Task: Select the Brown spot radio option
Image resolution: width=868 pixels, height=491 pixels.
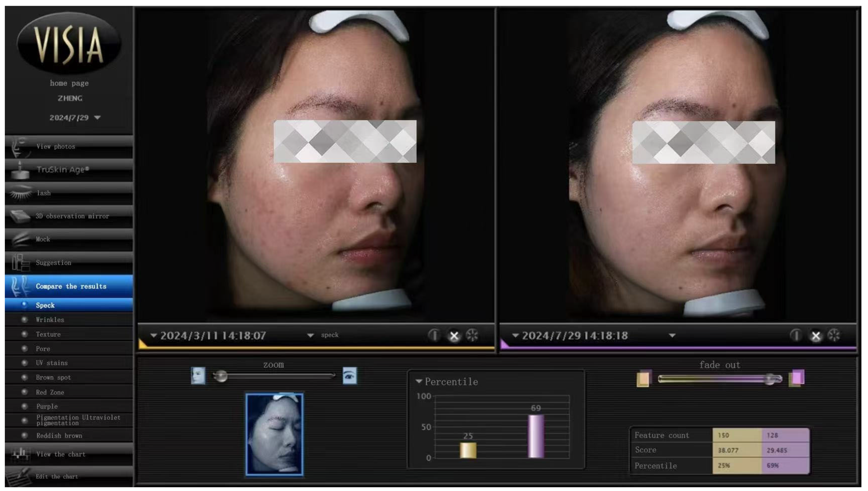Action: click(24, 377)
